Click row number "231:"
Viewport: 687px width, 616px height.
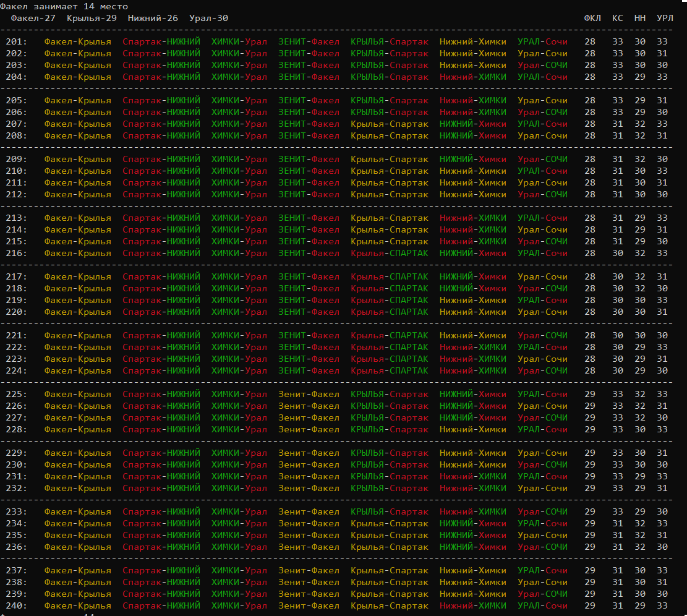click(x=17, y=477)
